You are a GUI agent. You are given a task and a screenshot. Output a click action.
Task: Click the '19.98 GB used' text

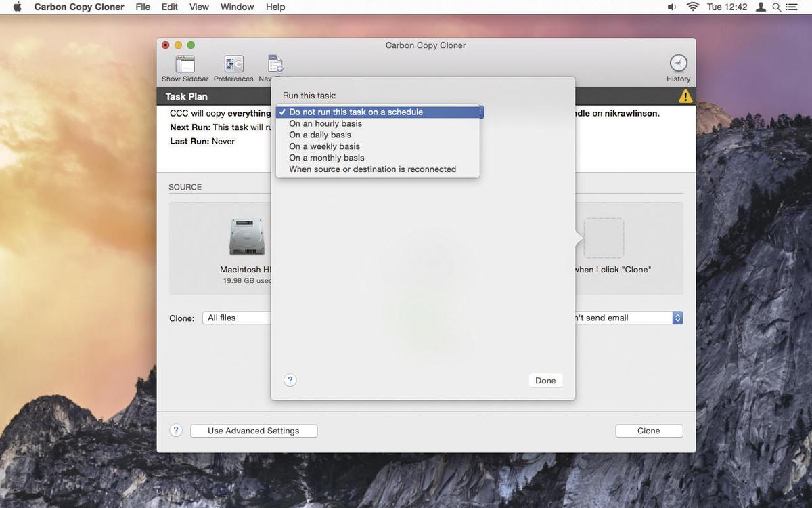247,280
